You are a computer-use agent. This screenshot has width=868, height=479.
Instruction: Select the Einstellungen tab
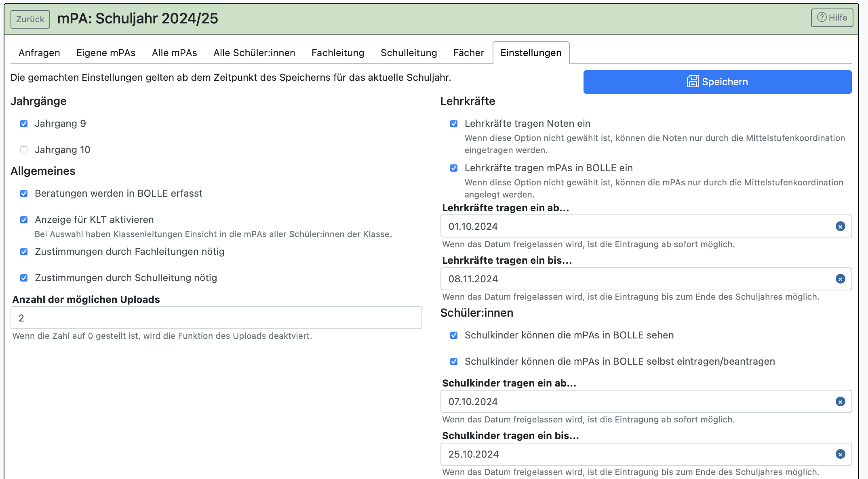click(531, 53)
